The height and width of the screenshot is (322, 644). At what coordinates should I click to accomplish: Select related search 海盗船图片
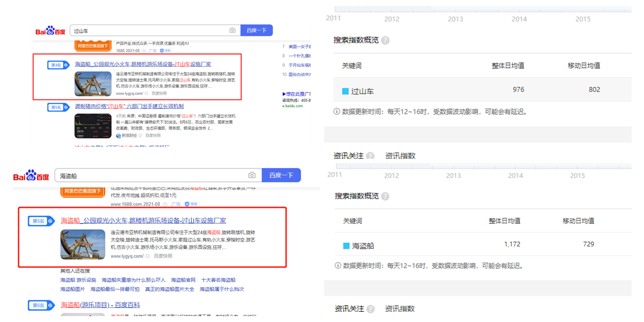pos(72,289)
